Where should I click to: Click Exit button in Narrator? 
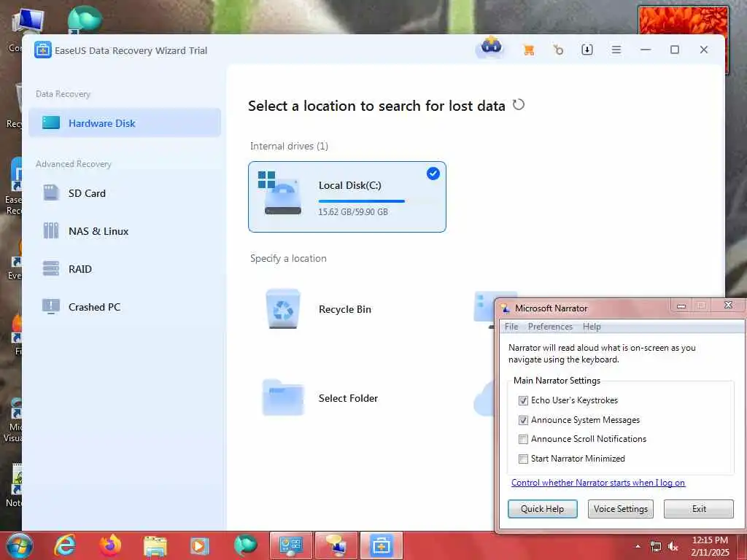click(x=698, y=508)
